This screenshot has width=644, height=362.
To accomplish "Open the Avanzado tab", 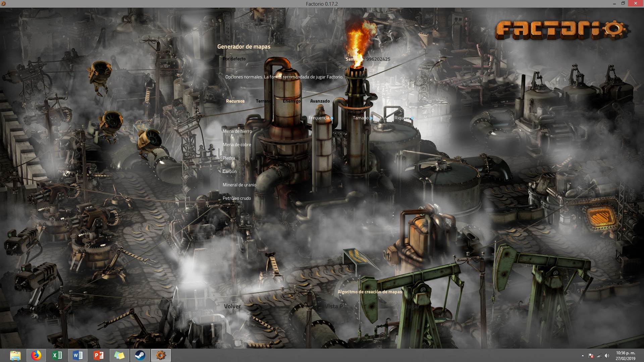I will (x=320, y=101).
